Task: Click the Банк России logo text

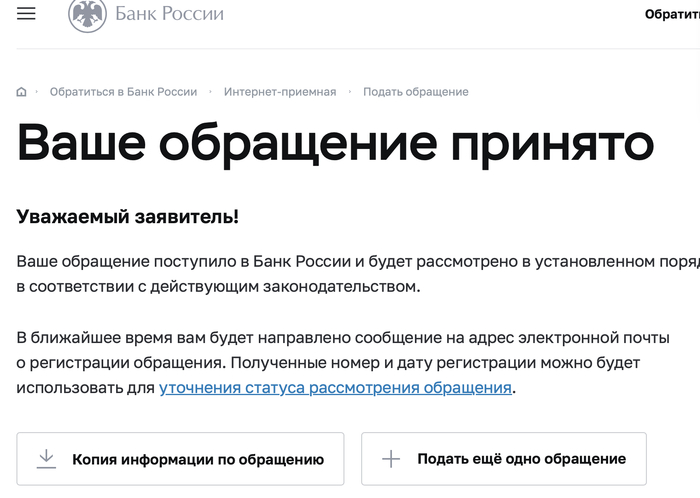Action: click(169, 13)
